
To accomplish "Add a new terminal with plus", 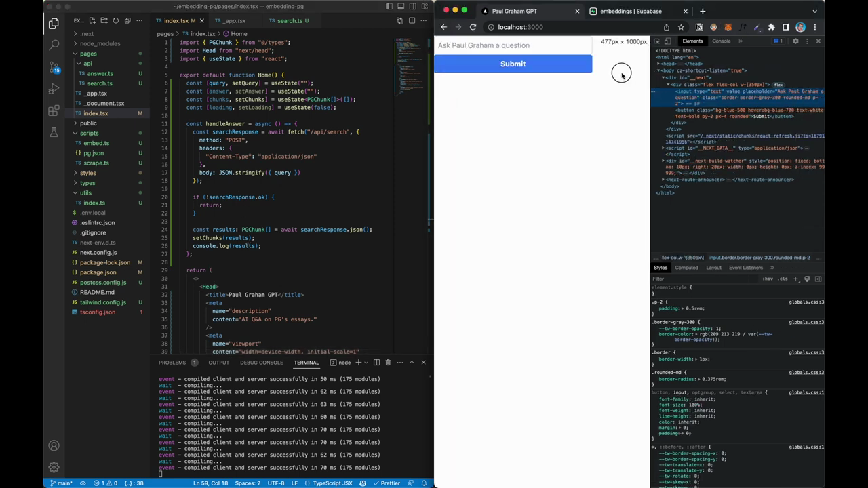I will 359,363.
